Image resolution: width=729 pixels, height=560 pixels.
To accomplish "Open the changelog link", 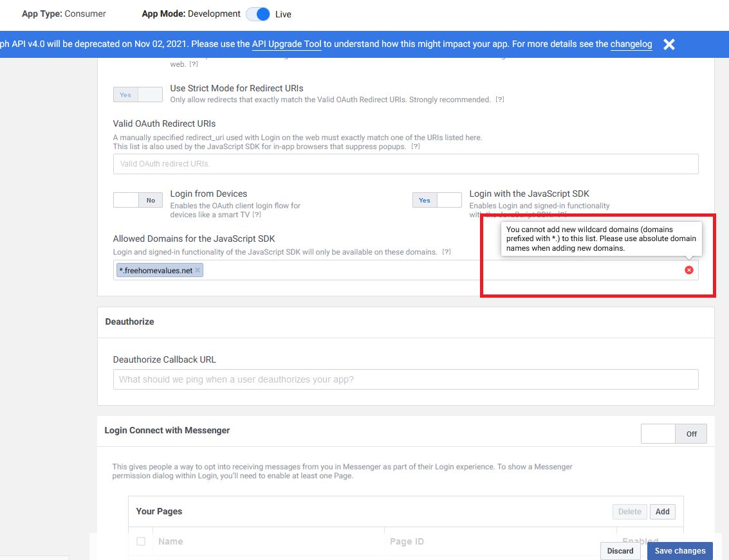I will click(631, 44).
